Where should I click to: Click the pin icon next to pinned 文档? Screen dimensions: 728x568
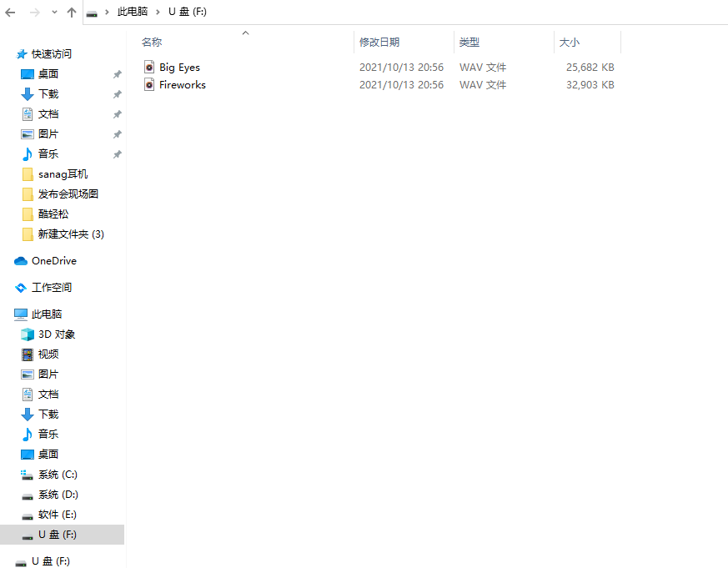[118, 114]
